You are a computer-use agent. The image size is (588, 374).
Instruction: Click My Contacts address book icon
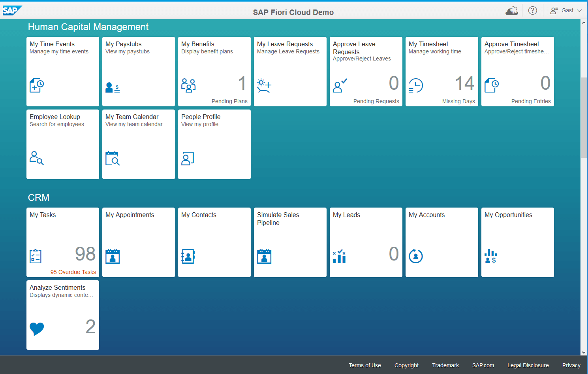(x=188, y=256)
